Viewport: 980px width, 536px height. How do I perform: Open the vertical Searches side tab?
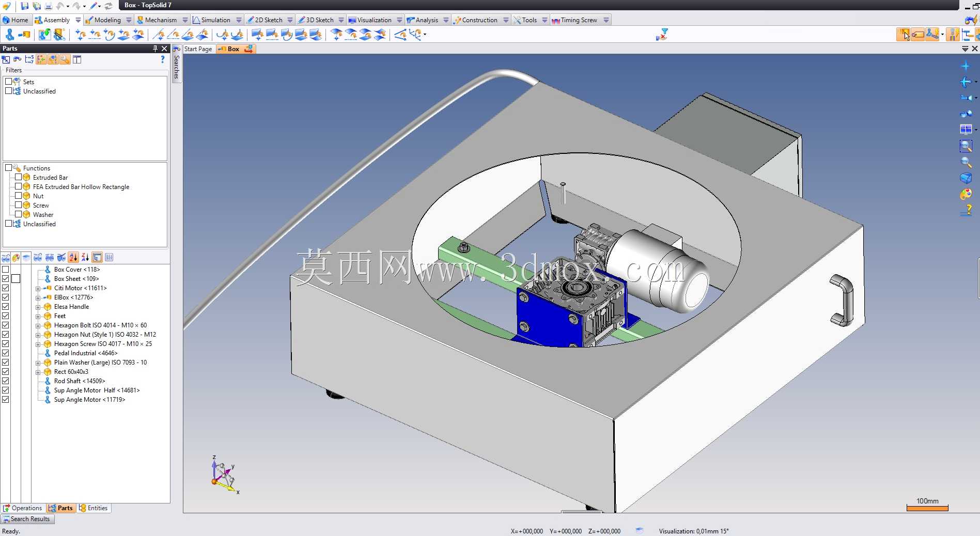tap(176, 64)
